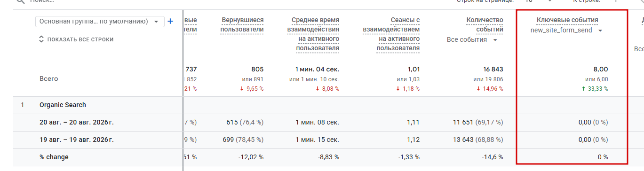This screenshot has height=171, width=644.
Task: Click the Сеансы с взаимодействием column header
Action: [x=391, y=34]
